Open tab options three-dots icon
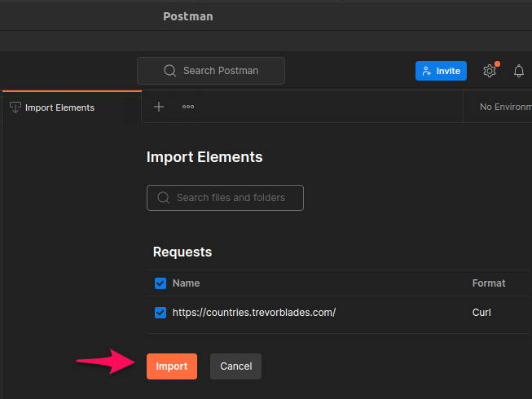The height and width of the screenshot is (399, 532). point(188,107)
